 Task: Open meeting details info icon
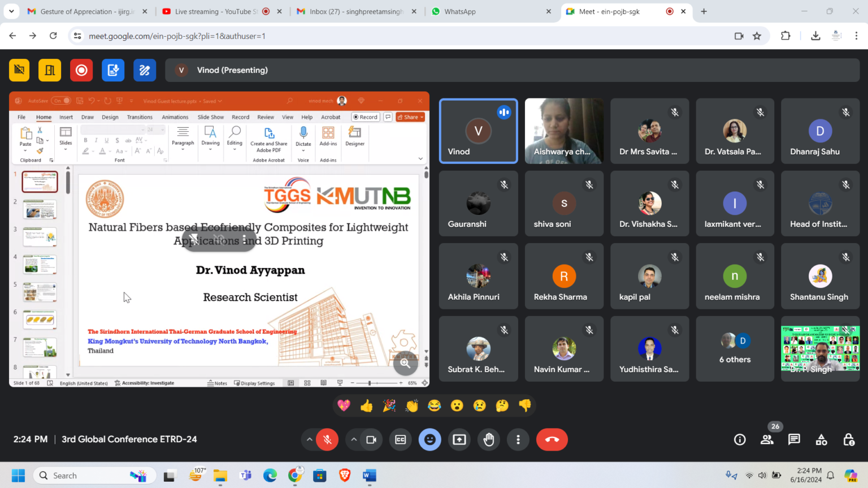coord(740,439)
